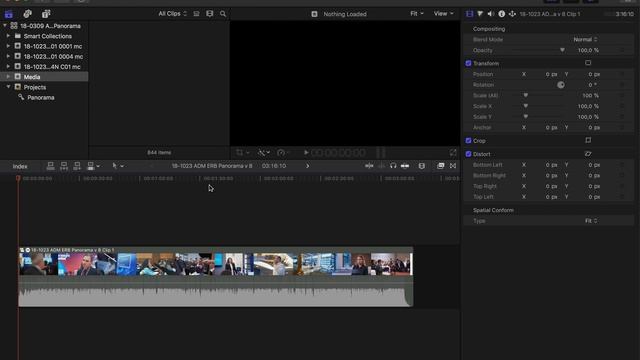Expand the 18-1023...01 0001 mc event
This screenshot has height=360, width=640.
click(8, 46)
